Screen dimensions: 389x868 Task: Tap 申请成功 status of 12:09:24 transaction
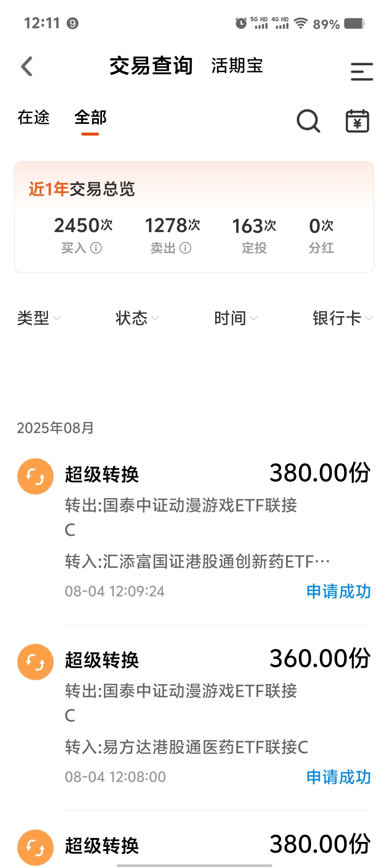(339, 592)
